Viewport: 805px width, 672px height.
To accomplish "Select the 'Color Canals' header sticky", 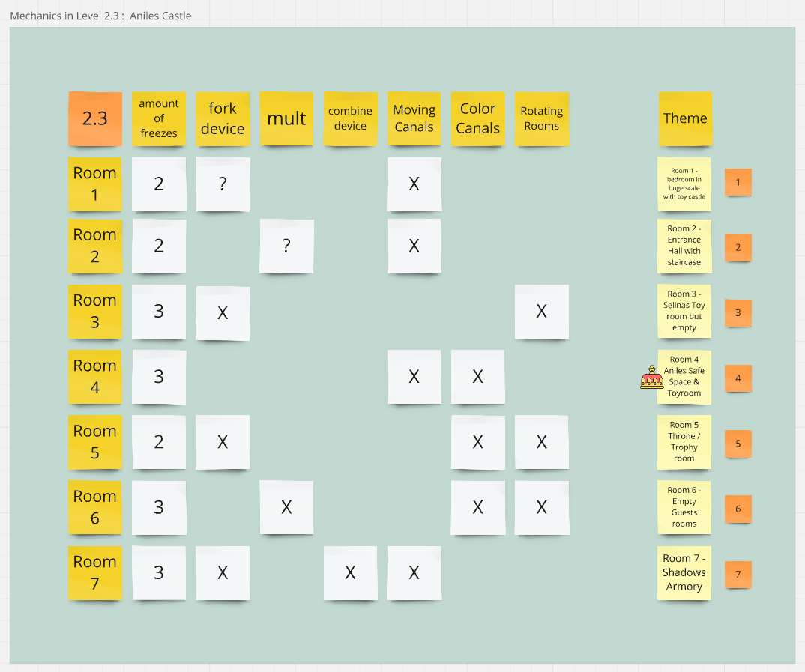I will point(477,118).
